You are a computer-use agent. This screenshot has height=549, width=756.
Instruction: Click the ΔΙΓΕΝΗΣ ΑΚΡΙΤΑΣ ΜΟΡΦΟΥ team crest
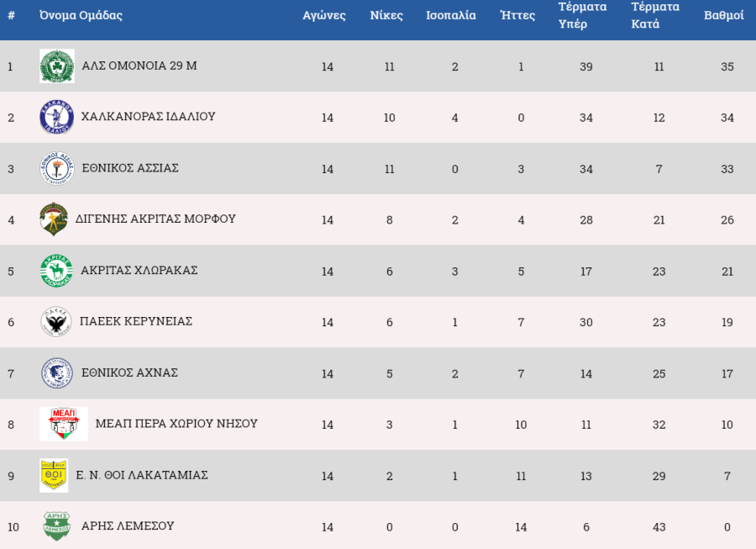[x=54, y=219]
